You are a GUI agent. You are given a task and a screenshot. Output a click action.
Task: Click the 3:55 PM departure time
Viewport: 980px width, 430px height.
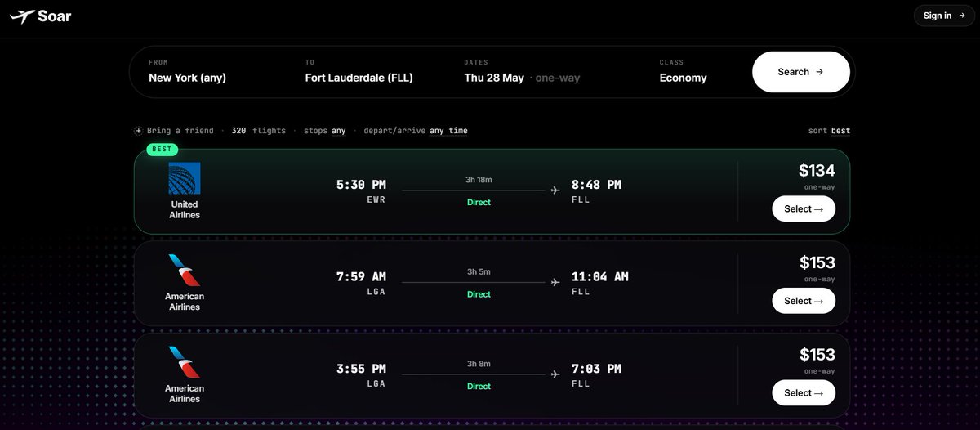tap(361, 369)
